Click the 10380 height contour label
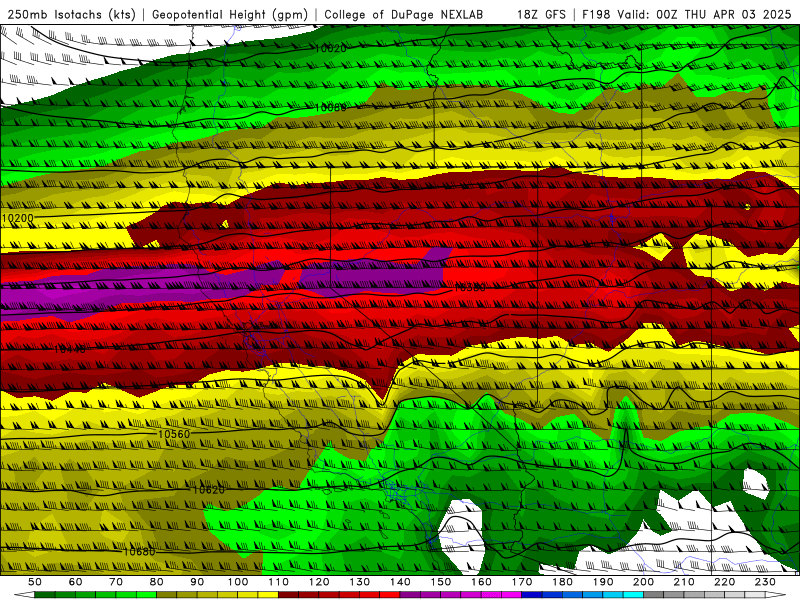The width and height of the screenshot is (800, 600). point(469,288)
